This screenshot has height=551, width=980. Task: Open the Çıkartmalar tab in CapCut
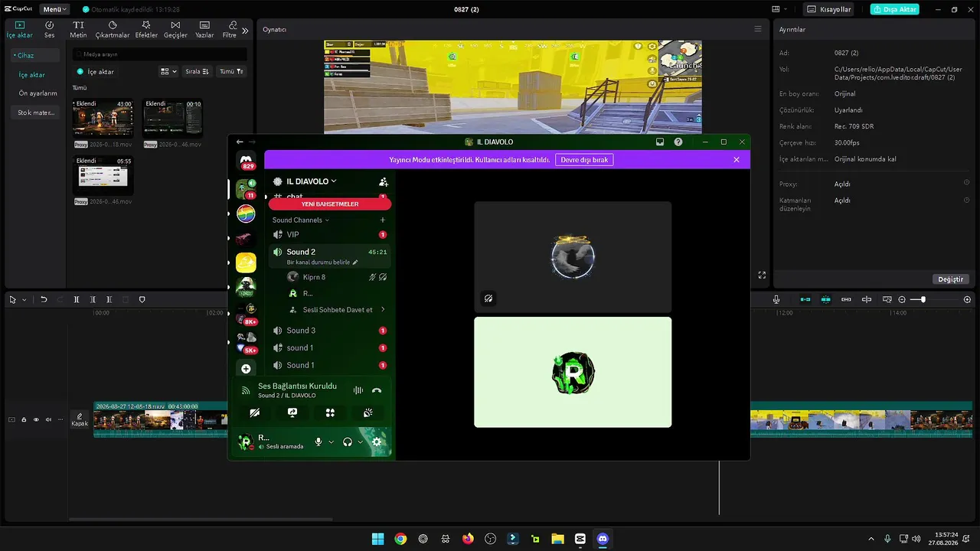pyautogui.click(x=113, y=29)
